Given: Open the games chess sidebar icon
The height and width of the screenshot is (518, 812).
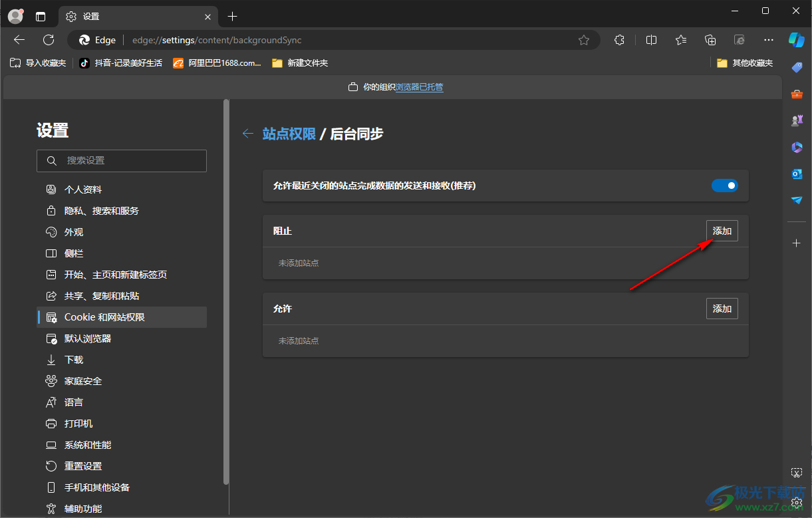Looking at the screenshot, I should coord(797,120).
